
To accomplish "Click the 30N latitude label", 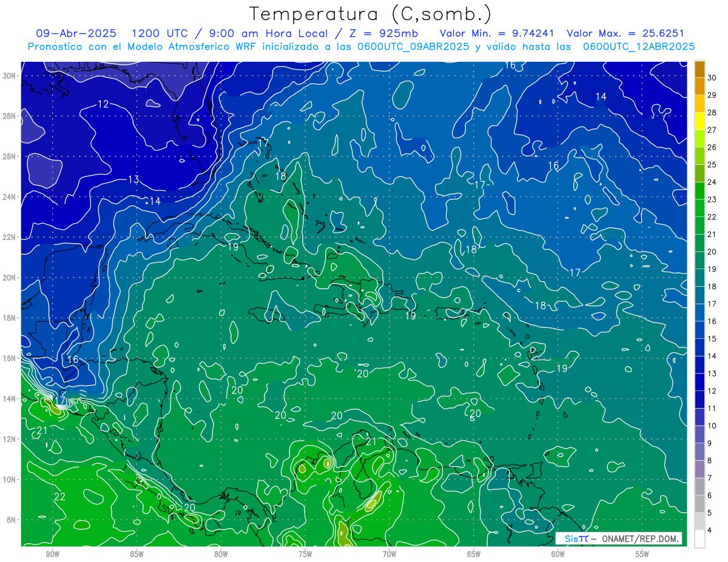I will [x=9, y=76].
